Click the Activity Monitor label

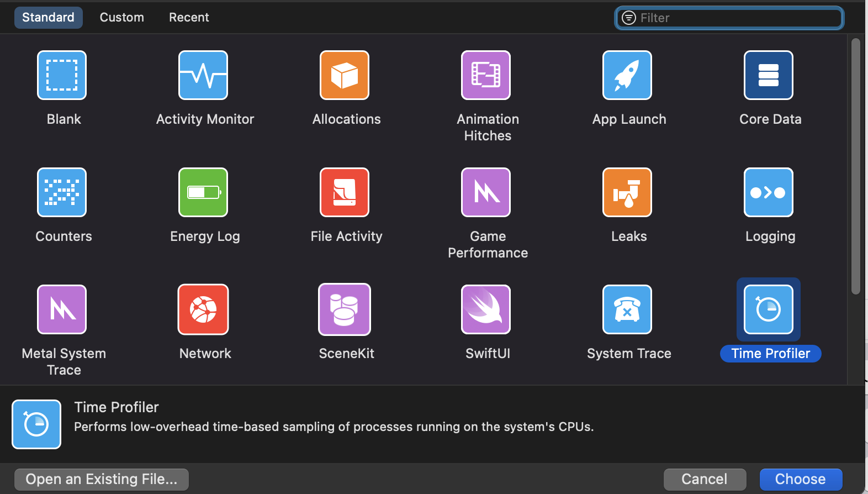click(x=205, y=119)
